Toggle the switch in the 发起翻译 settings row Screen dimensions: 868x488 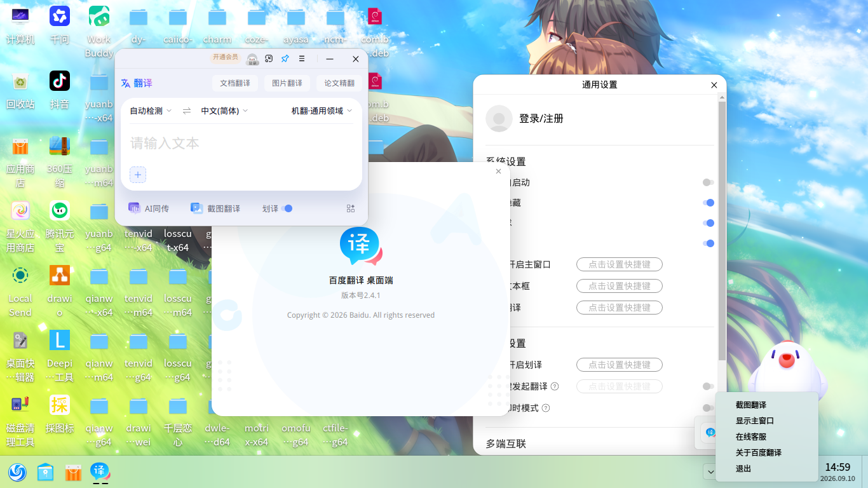click(708, 386)
